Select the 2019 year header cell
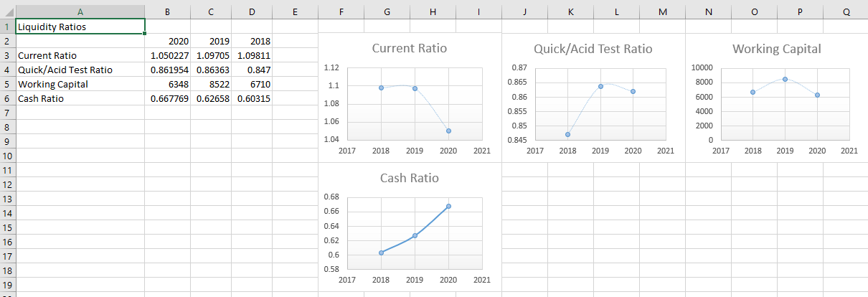 click(211, 41)
